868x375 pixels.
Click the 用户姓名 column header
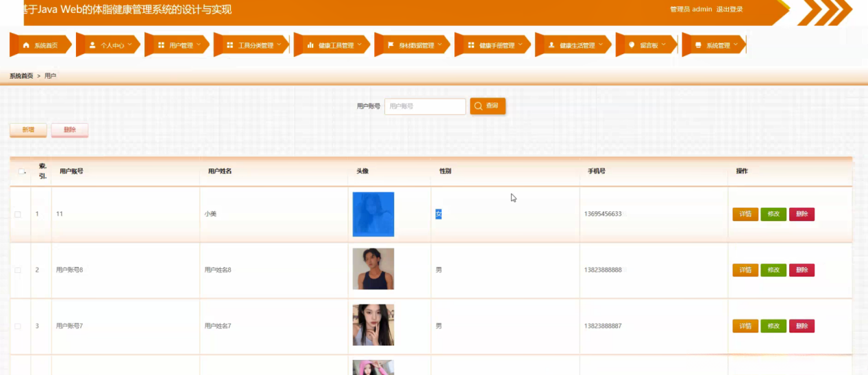219,171
